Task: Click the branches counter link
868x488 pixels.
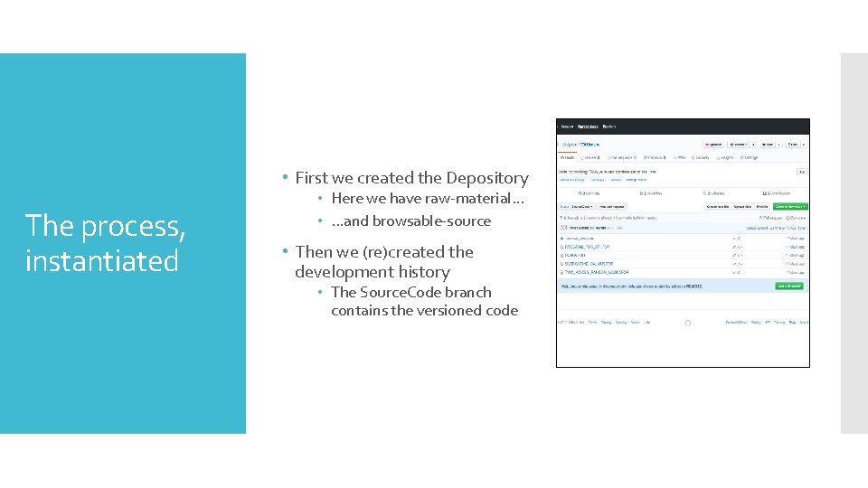Action: pos(651,193)
